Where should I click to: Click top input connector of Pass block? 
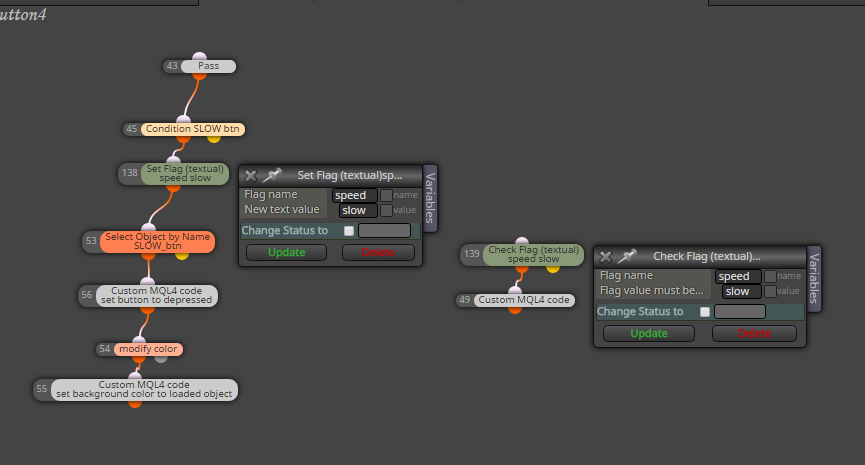pos(200,57)
